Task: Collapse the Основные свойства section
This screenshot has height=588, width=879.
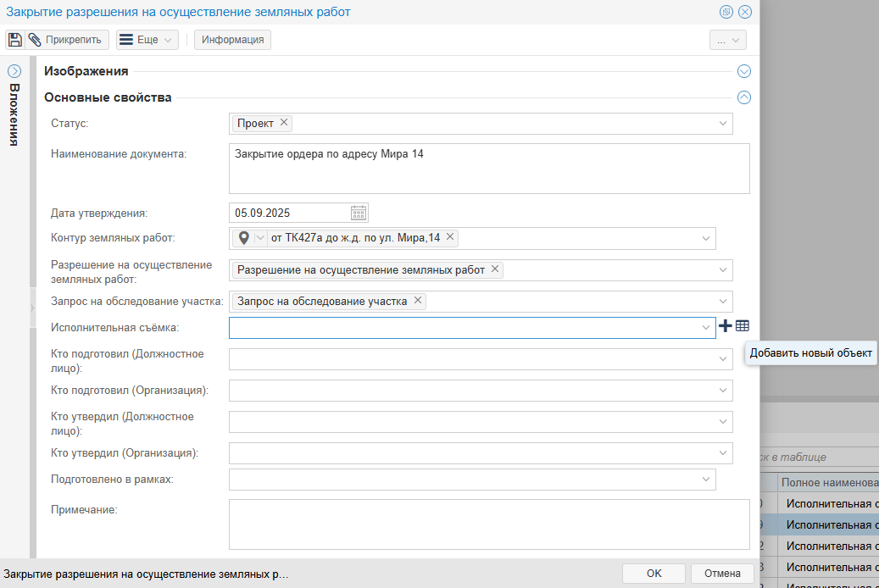Action: pyautogui.click(x=744, y=97)
